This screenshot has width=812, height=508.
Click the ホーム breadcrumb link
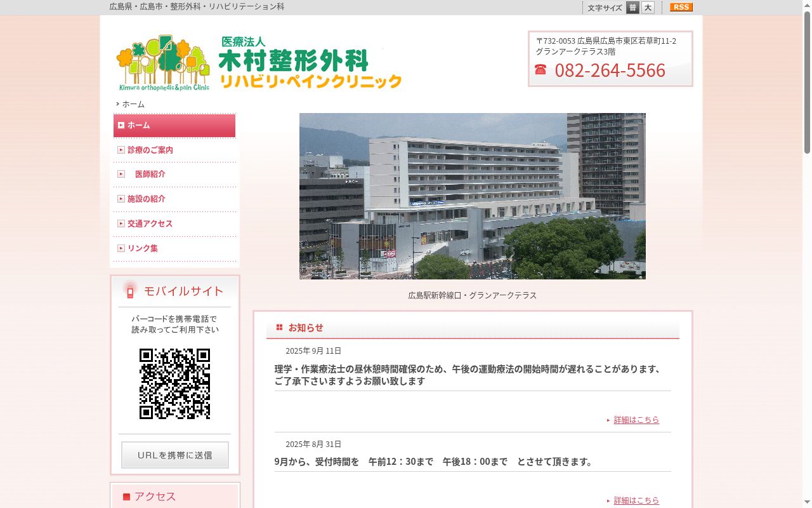point(133,104)
